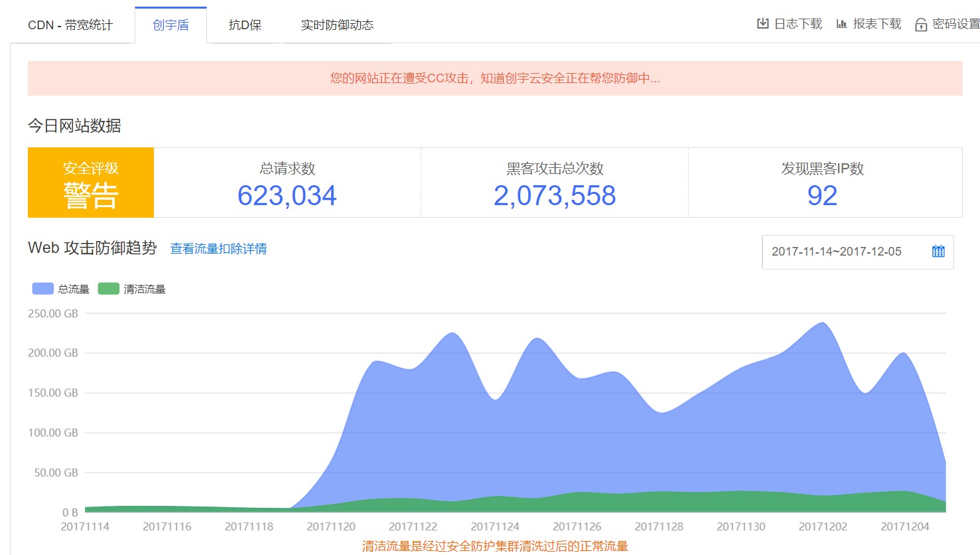Click the log download icon
The image size is (980, 555).
pos(763,24)
